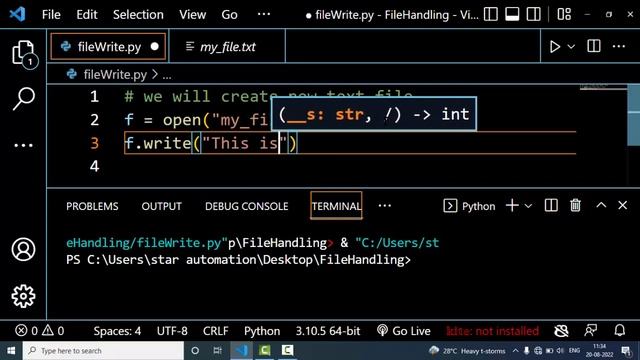The width and height of the screenshot is (640, 360).
Task: Show hidden system tray icons chevron
Action: pyautogui.click(x=516, y=351)
